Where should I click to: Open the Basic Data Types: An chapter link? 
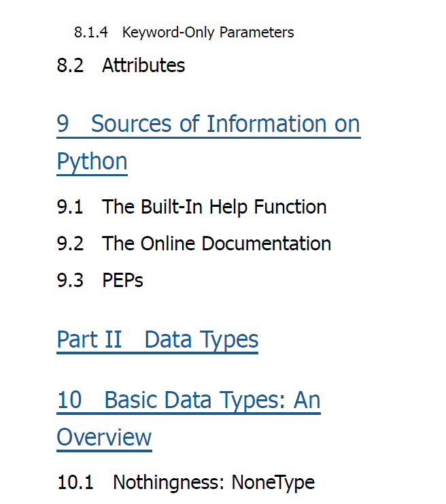(x=188, y=401)
